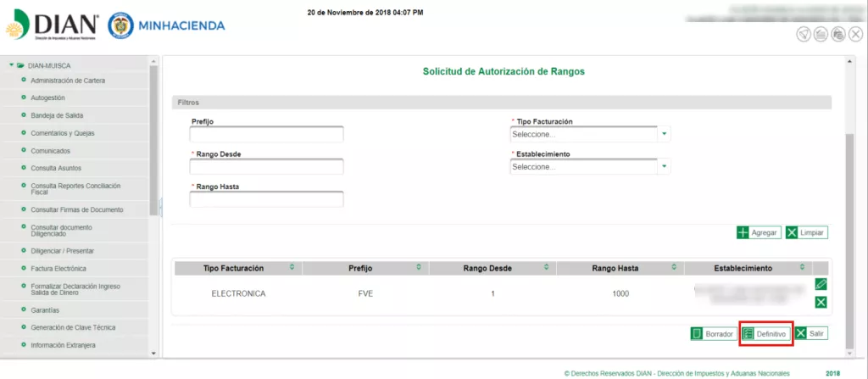The image size is (868, 379).
Task: Click the Limpiar button
Action: coord(807,232)
